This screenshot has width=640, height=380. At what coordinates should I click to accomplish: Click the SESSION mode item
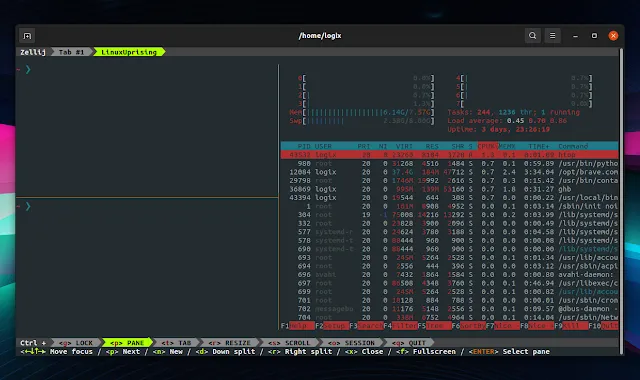pyautogui.click(x=351, y=342)
